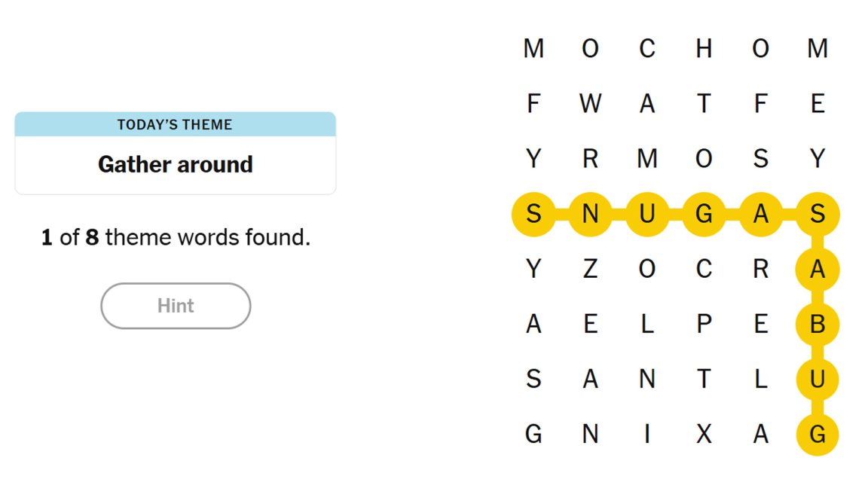The image size is (868, 488).
Task: Select the text showing 1 of 8 theme words
Action: pos(175,236)
